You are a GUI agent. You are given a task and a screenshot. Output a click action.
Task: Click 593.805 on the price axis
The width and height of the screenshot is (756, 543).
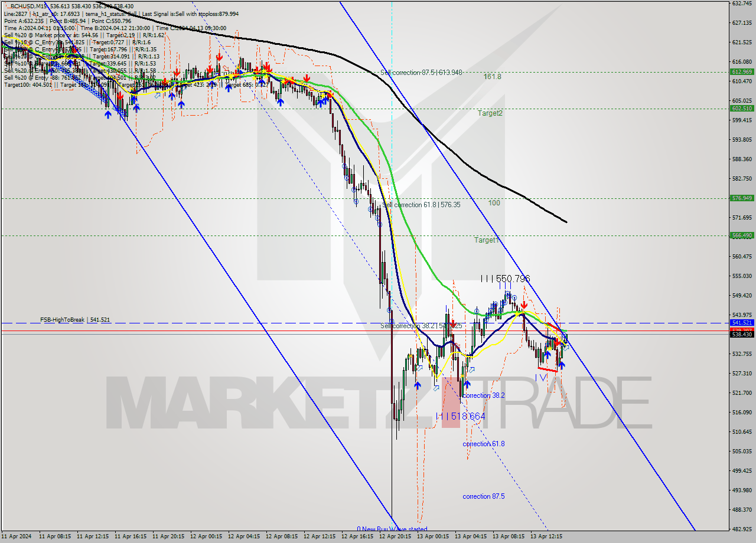coord(742,140)
